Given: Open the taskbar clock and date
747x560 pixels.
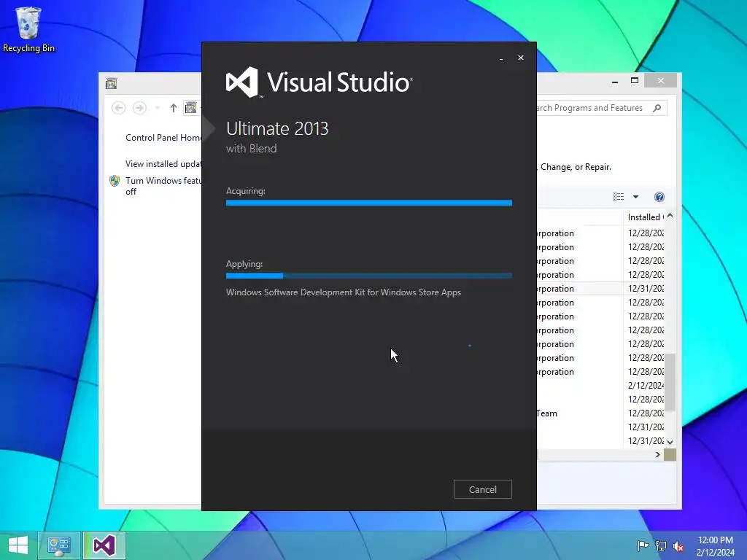Looking at the screenshot, I should (716, 546).
